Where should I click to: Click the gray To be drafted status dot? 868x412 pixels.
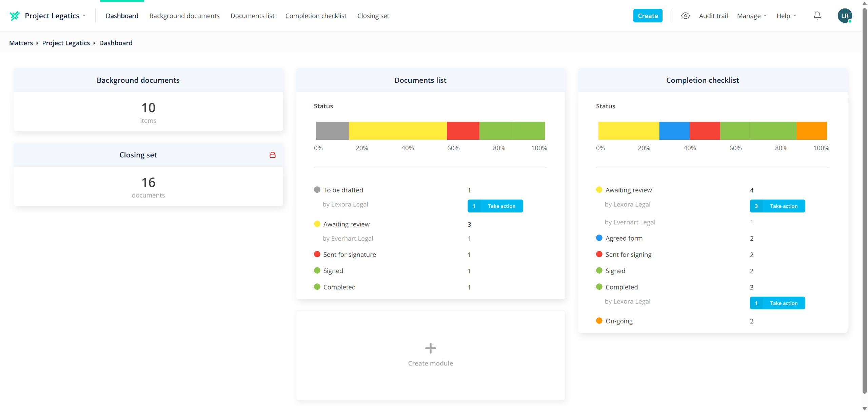317,190
